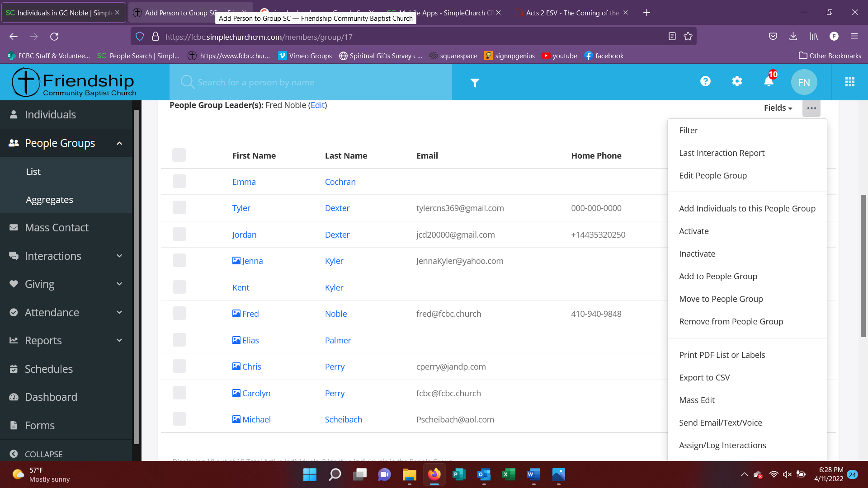Viewport: 868px width, 488px height.
Task: Open the settings gear icon
Action: pos(737,81)
